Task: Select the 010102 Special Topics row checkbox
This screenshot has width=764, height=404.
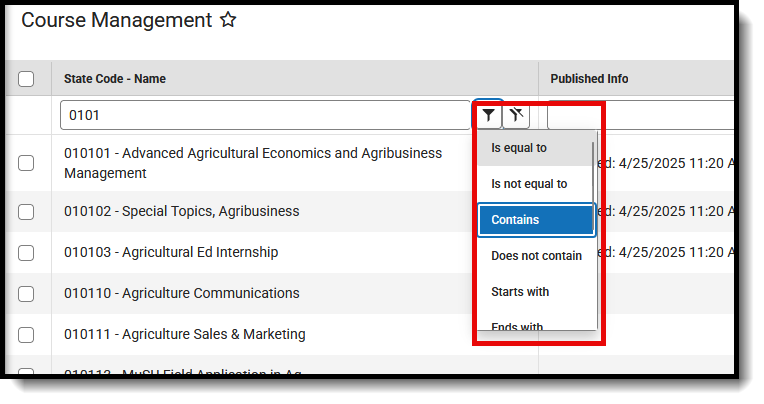Action: pos(26,212)
